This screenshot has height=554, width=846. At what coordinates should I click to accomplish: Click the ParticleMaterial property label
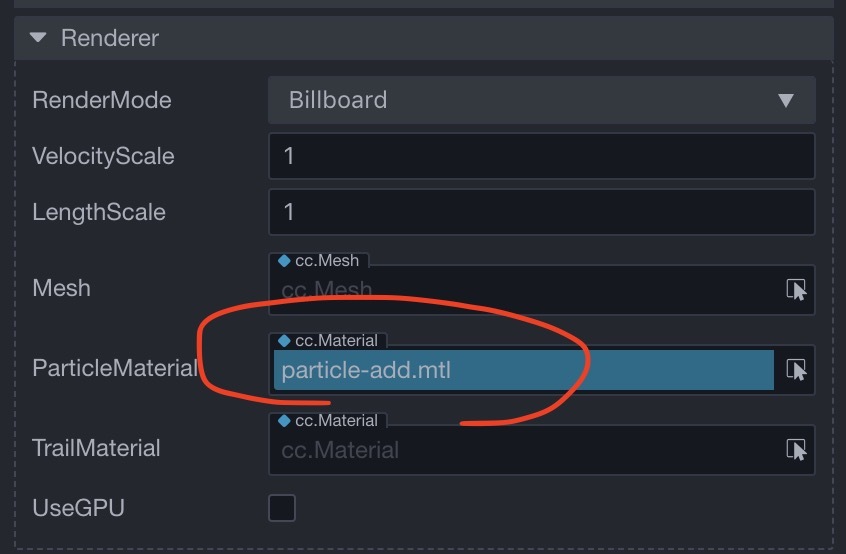pos(114,368)
